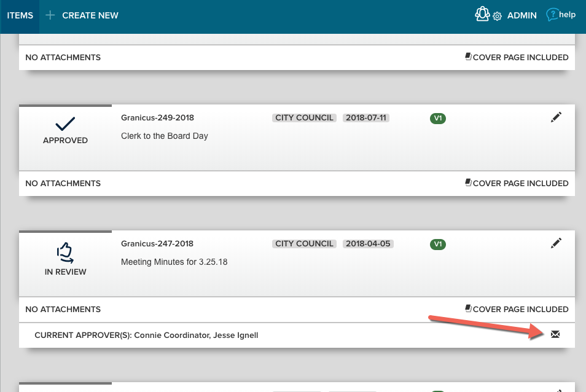Edit Granicus-249-2018 with the pencil icon
This screenshot has width=586, height=392.
(556, 117)
